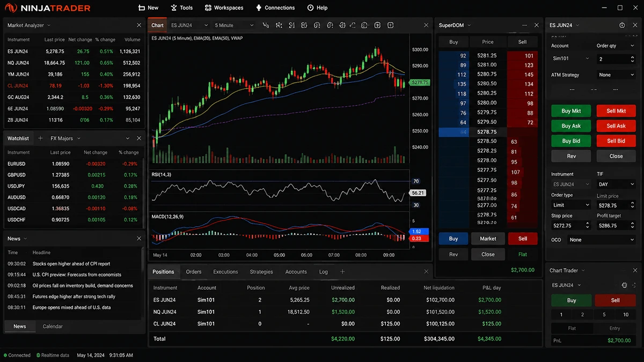
Task: Expand the News panel title dropdown
Action: click(25, 239)
